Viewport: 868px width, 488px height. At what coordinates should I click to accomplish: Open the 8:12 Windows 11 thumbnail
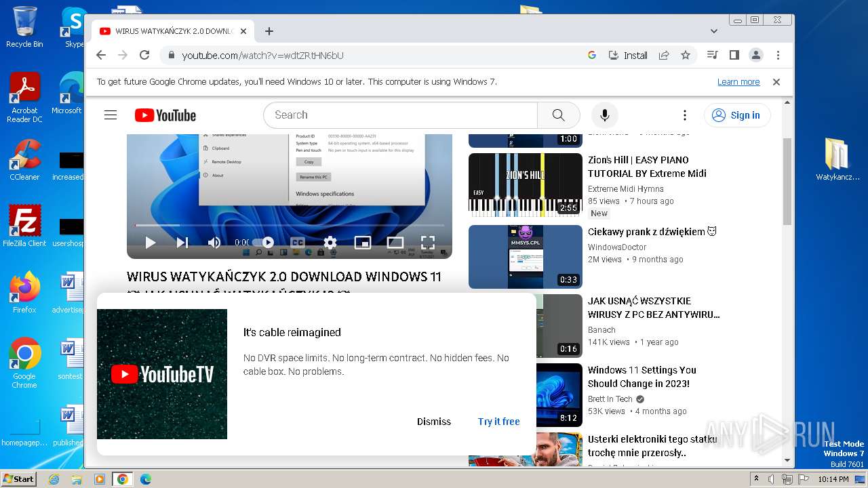click(x=559, y=395)
